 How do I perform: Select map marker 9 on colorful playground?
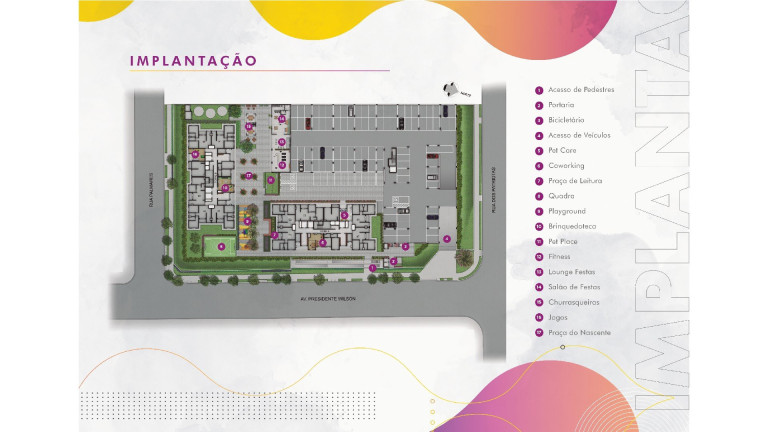247,221
